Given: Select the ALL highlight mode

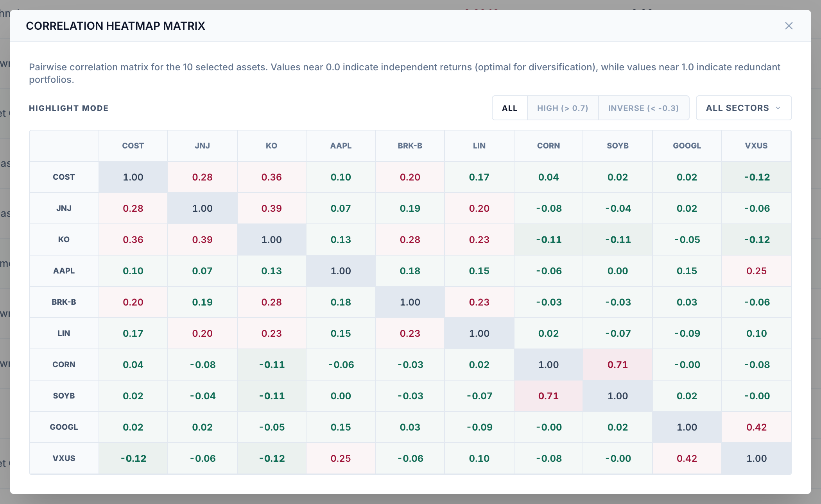Looking at the screenshot, I should [x=510, y=108].
